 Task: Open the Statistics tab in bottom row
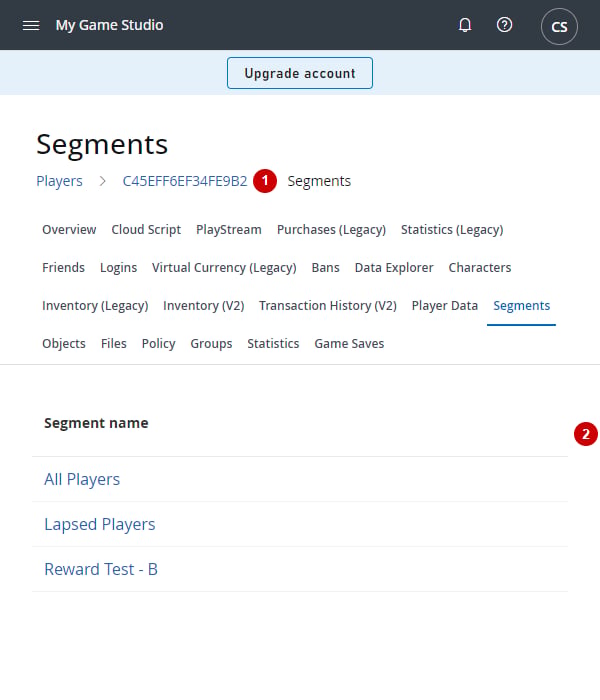pos(273,343)
